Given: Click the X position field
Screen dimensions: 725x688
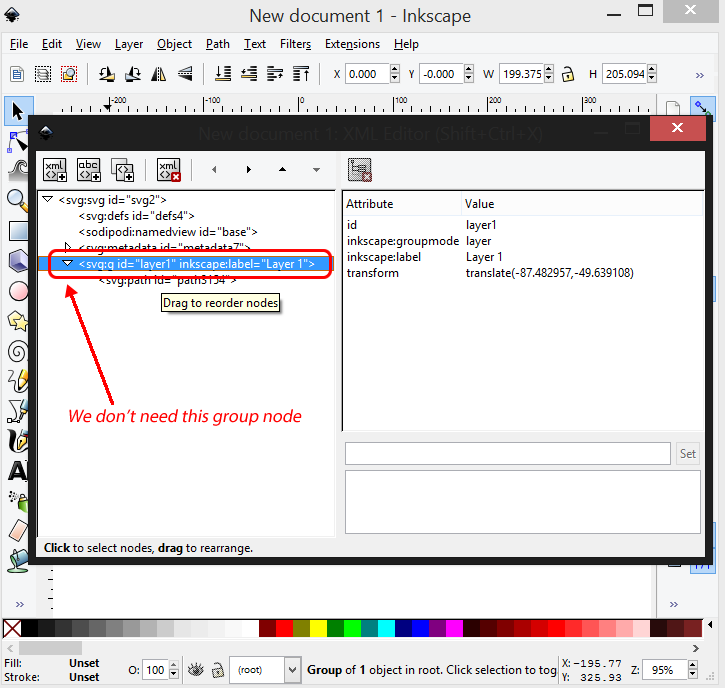Looking at the screenshot, I should point(368,74).
